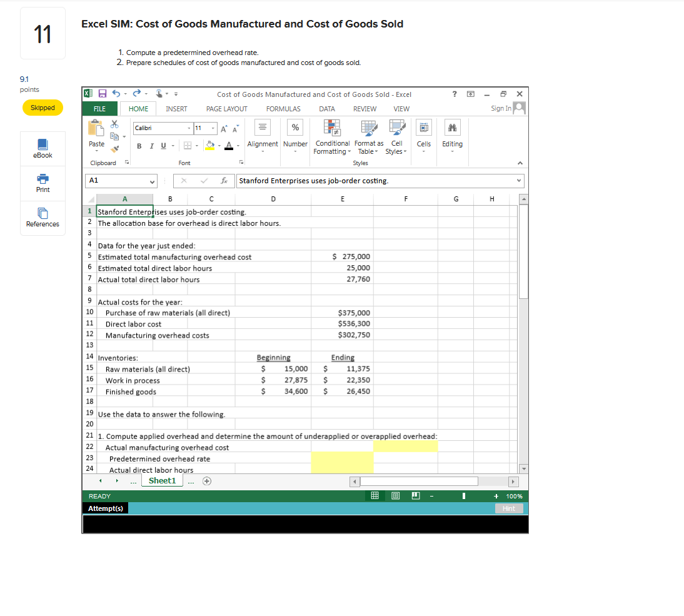The width and height of the screenshot is (684, 616).
Task: Click the Redo arrow icon
Action: (x=137, y=93)
